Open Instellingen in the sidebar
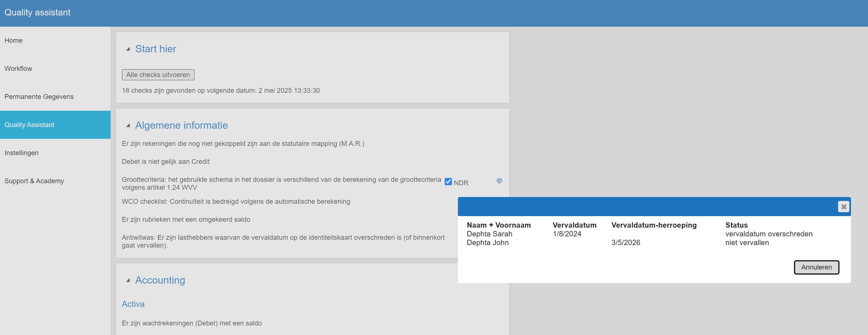Screen dimensions: 868x335 (22, 153)
